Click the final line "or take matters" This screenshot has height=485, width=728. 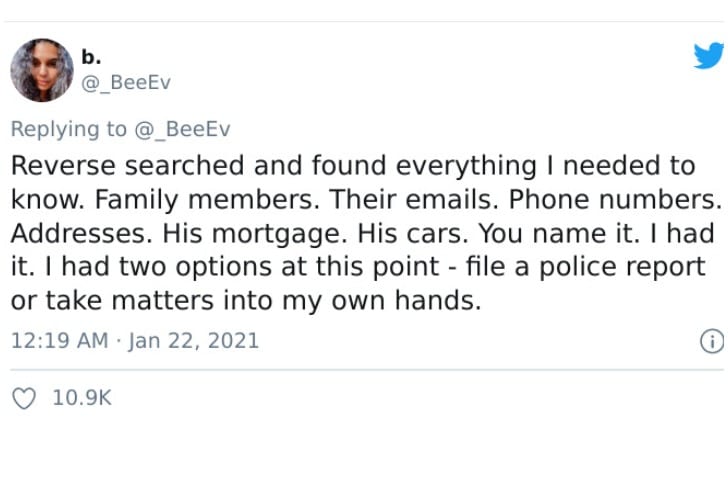point(246,300)
